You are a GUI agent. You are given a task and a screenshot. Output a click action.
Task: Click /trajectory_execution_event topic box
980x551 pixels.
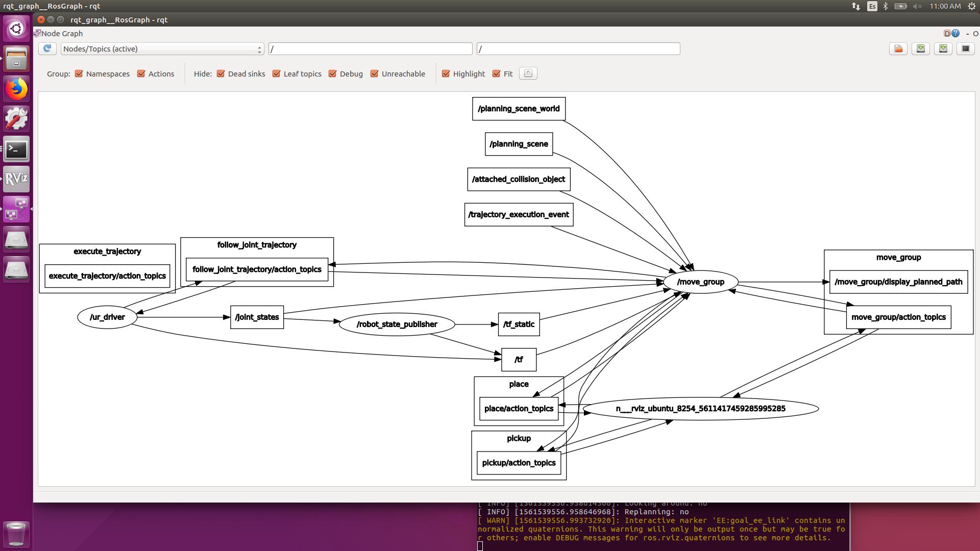tap(519, 214)
